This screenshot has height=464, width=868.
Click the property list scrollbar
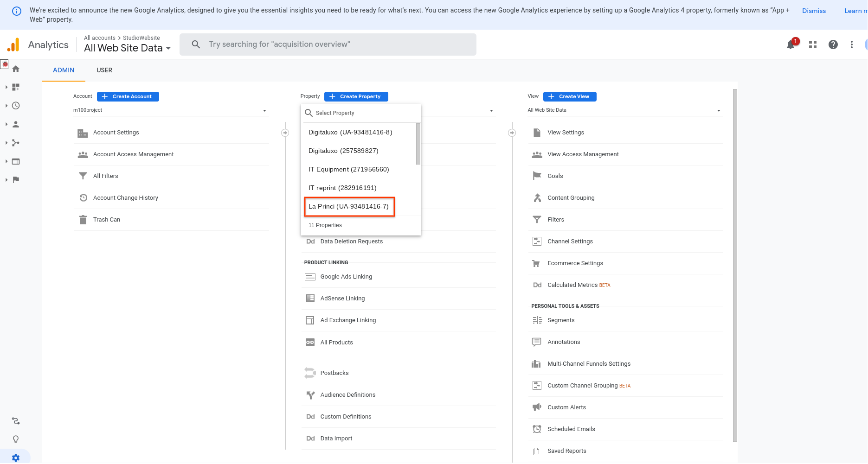point(418,144)
